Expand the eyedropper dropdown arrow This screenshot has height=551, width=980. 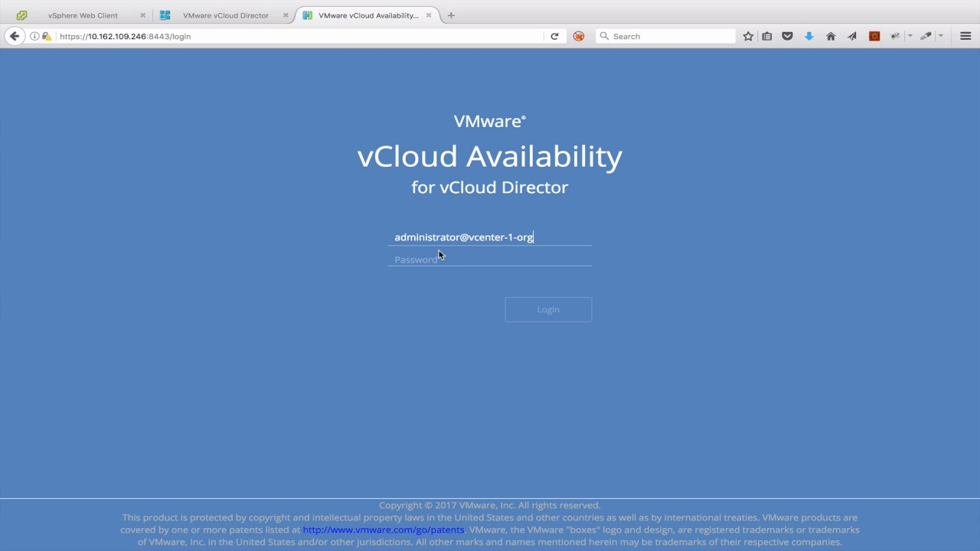point(941,36)
